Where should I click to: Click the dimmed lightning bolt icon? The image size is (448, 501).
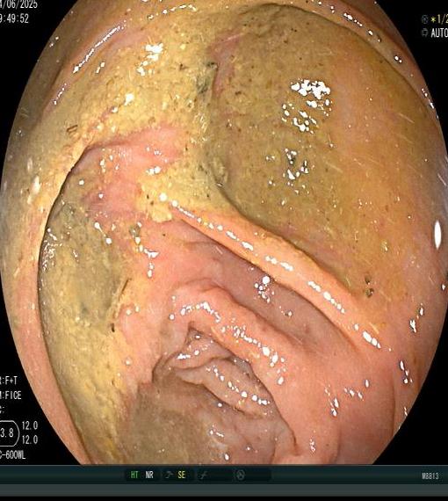tap(203, 476)
